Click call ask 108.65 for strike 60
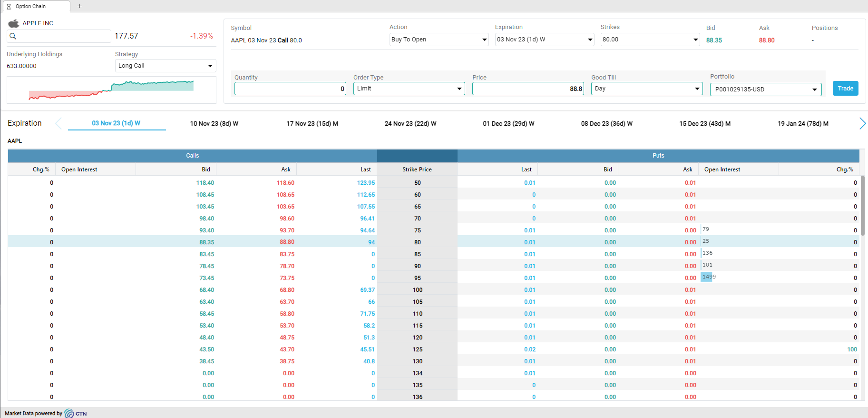The height and width of the screenshot is (418, 868). (x=285, y=195)
